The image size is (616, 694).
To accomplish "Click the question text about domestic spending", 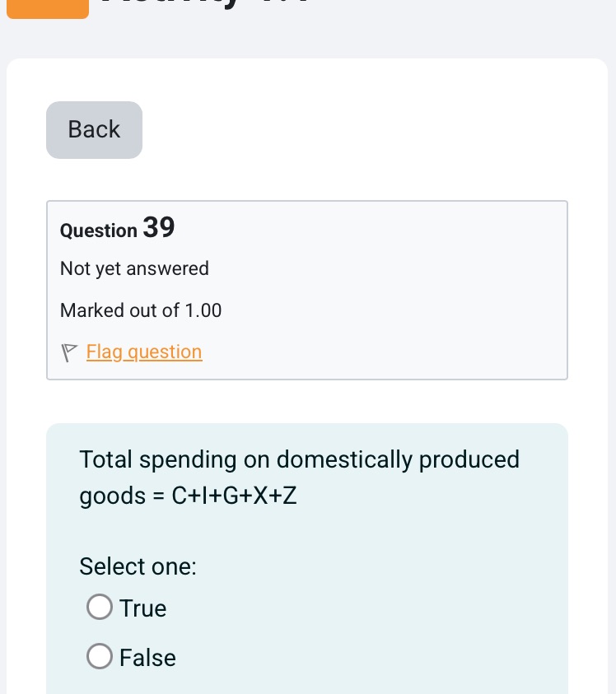I will pyautogui.click(x=299, y=477).
